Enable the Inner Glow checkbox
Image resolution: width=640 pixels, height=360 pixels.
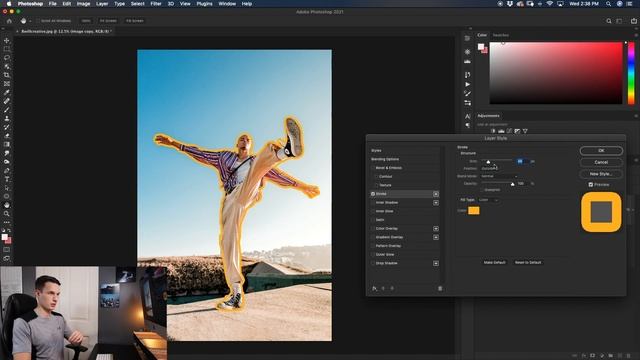[373, 211]
